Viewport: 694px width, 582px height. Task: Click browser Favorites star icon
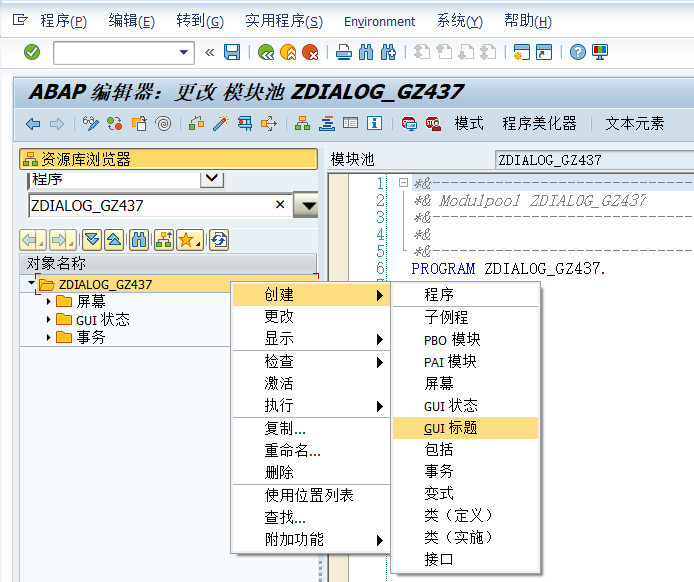(x=189, y=240)
